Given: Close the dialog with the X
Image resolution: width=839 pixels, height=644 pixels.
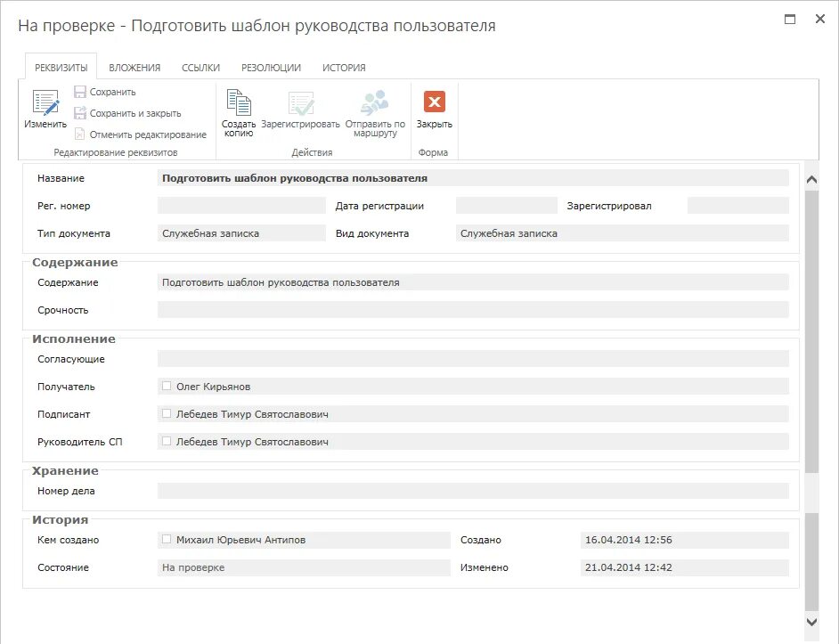Looking at the screenshot, I should pyautogui.click(x=819, y=19).
